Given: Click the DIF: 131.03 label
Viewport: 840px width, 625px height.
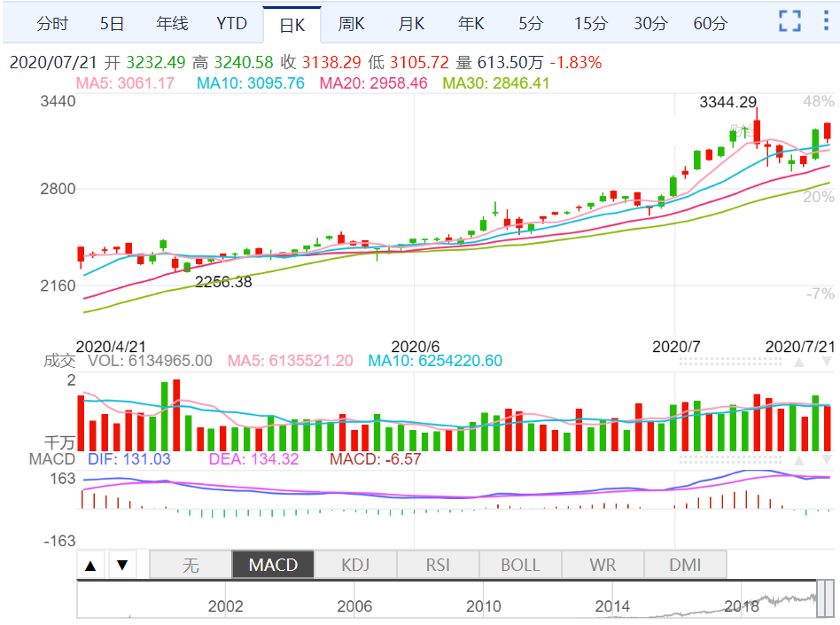Looking at the screenshot, I should point(129,459).
